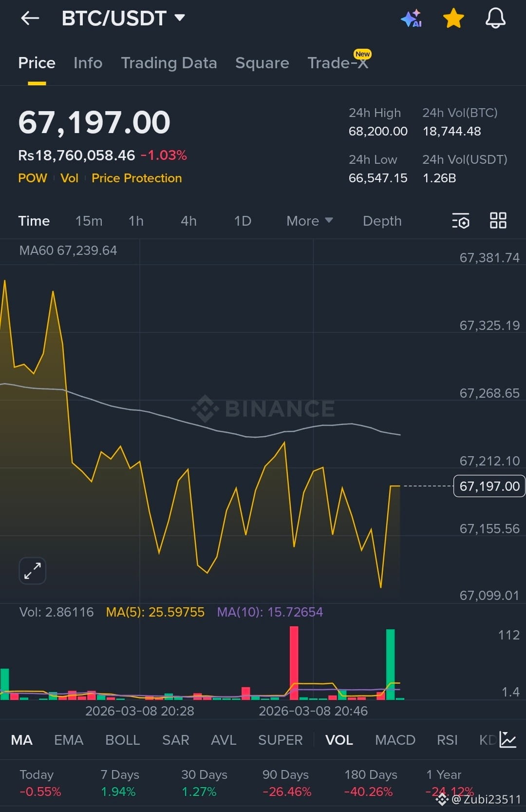The height and width of the screenshot is (812, 526).
Task: Expand chart to fullscreen
Action: [x=33, y=571]
